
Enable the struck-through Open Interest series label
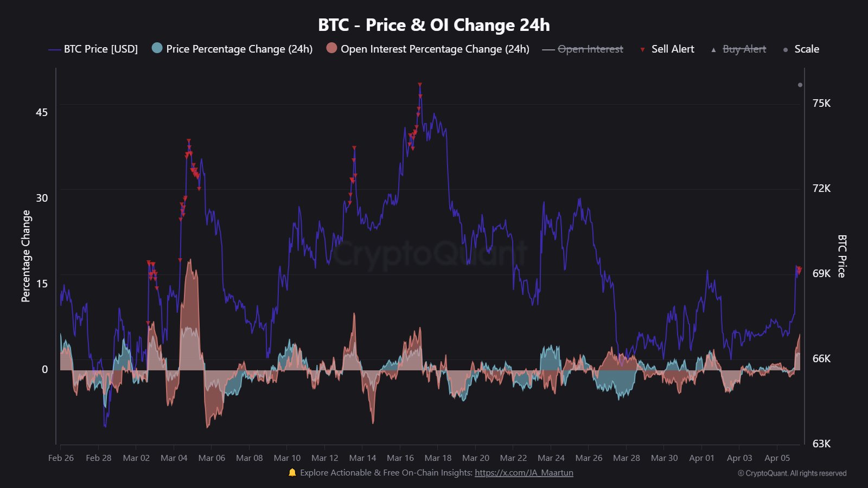coord(590,49)
